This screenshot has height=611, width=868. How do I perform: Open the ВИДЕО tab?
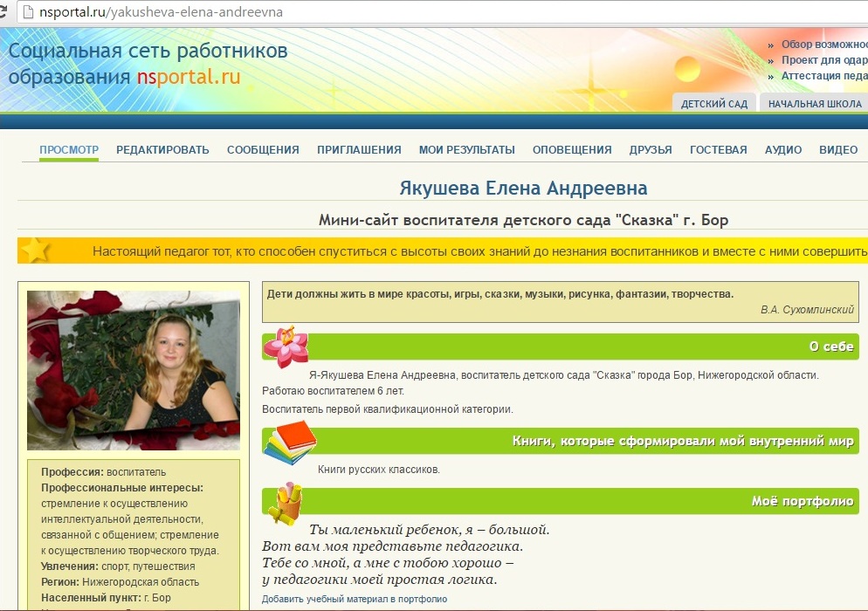point(838,149)
